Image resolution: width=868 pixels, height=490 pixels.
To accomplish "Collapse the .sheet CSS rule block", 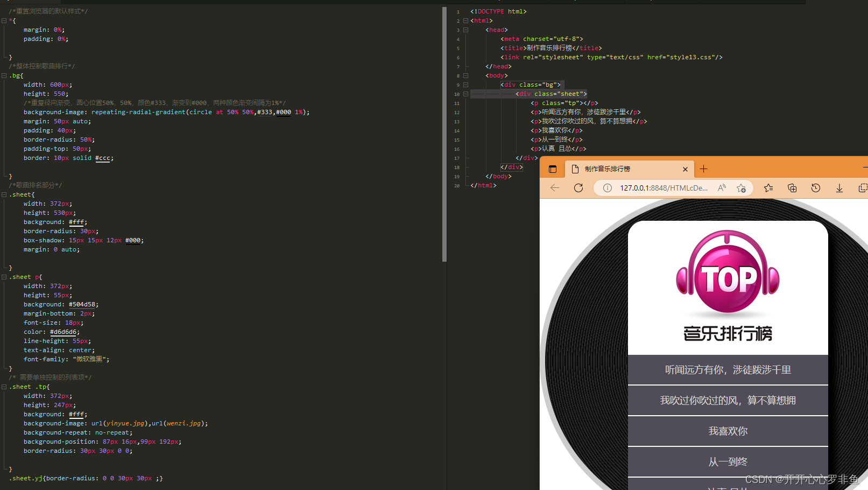I will [4, 195].
